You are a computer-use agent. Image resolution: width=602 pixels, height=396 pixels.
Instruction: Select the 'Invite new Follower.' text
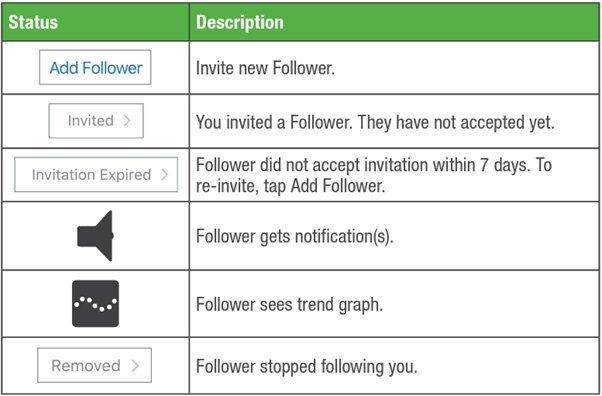265,68
